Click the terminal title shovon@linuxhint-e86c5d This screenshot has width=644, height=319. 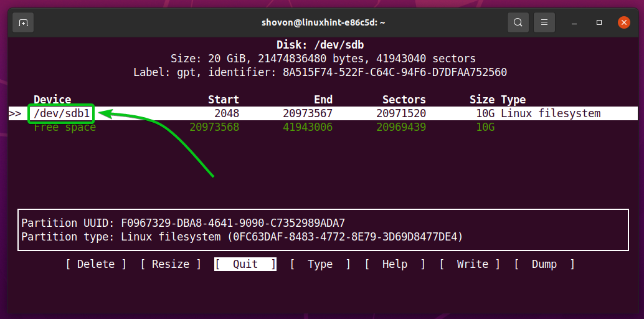click(x=323, y=22)
